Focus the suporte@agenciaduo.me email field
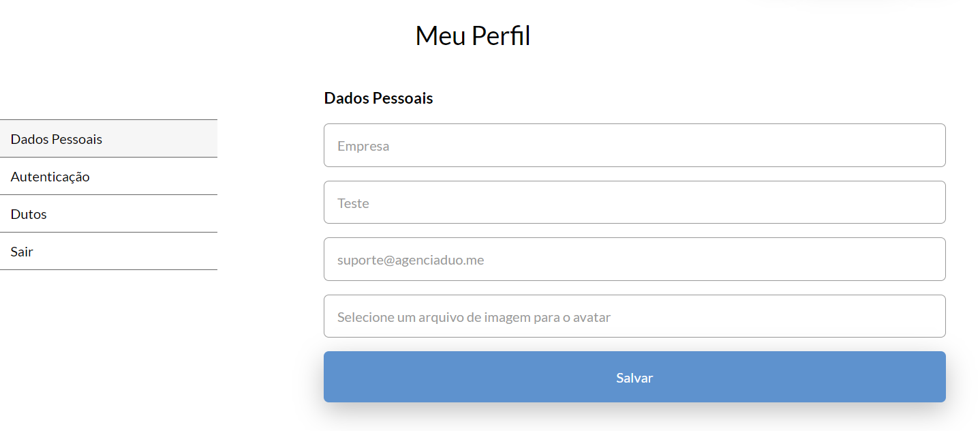The height and width of the screenshot is (431, 980). point(634,259)
